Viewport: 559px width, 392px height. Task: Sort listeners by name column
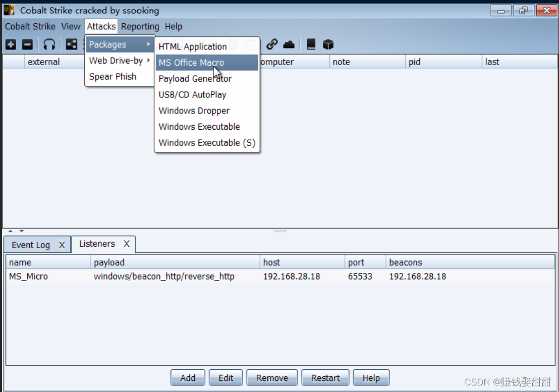point(48,262)
